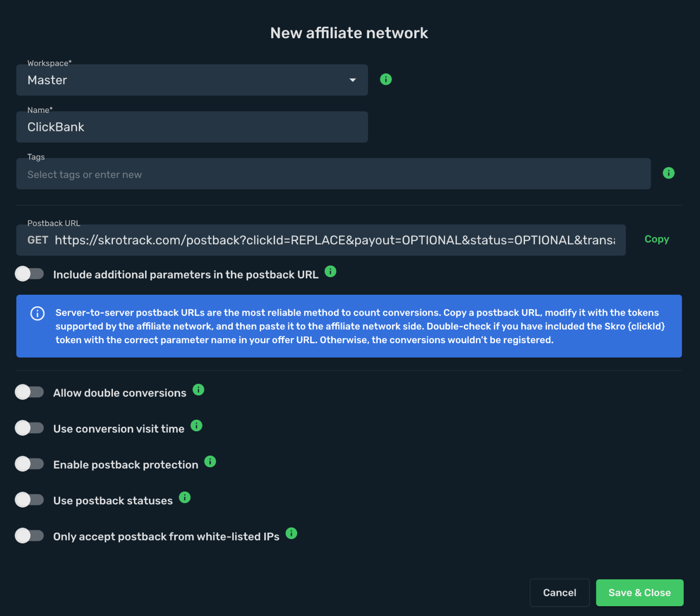Click the info icon beside Tags field
This screenshot has width=700, height=616.
(x=669, y=173)
